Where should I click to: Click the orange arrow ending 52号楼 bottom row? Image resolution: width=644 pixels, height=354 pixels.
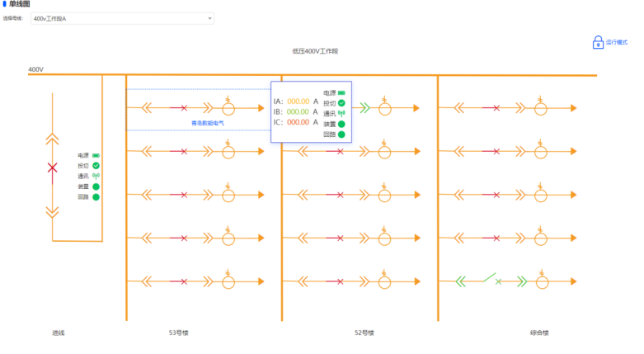pos(415,281)
